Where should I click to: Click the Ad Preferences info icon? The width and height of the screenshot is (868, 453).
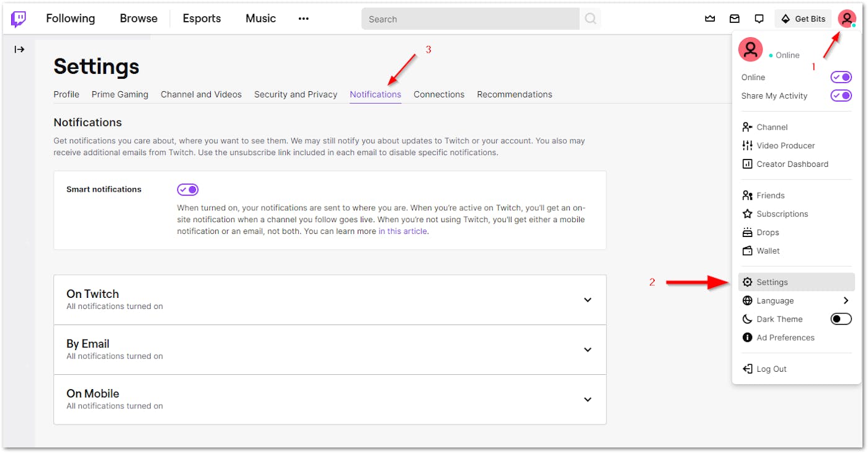[x=747, y=338]
